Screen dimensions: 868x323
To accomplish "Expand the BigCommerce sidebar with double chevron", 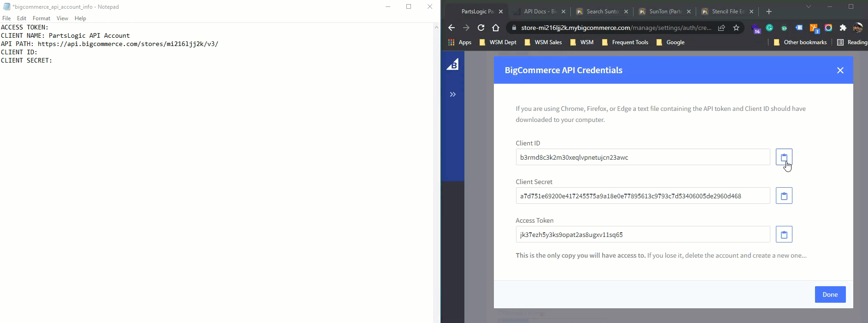I will coord(452,94).
